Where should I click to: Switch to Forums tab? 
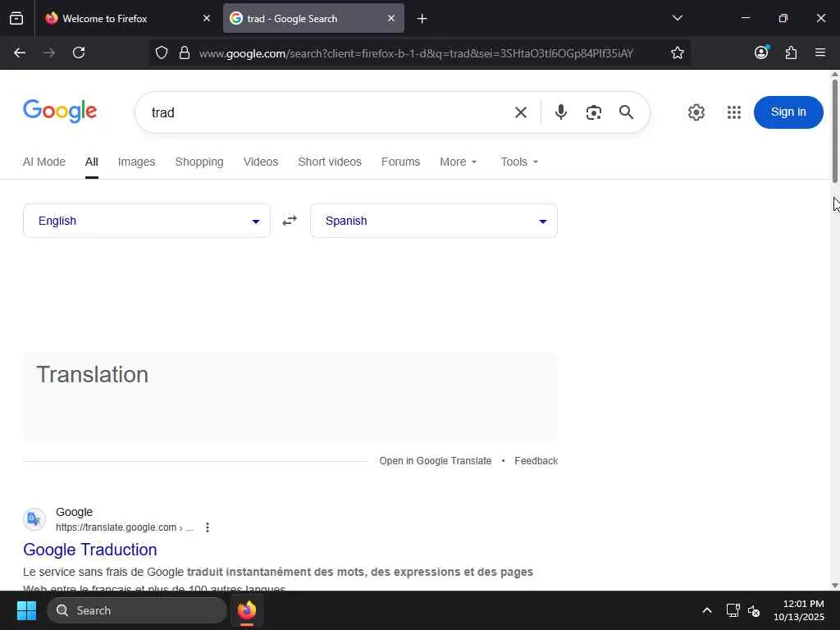[x=400, y=162]
